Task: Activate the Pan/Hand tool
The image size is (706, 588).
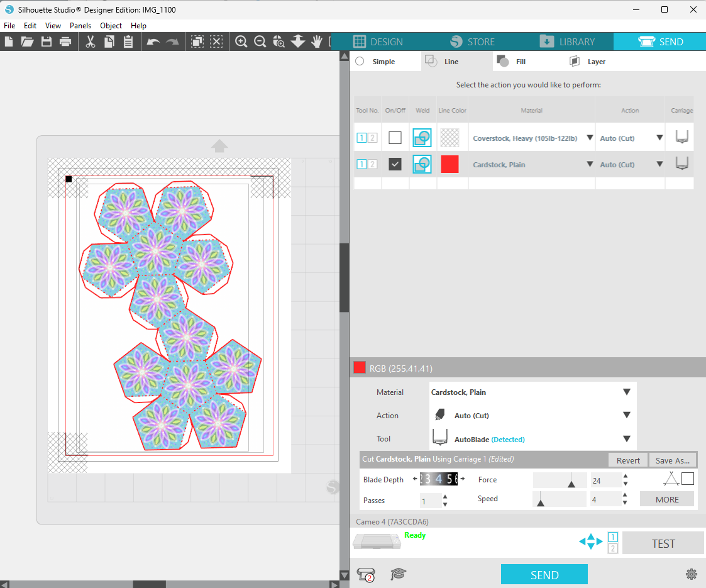Action: (x=316, y=42)
